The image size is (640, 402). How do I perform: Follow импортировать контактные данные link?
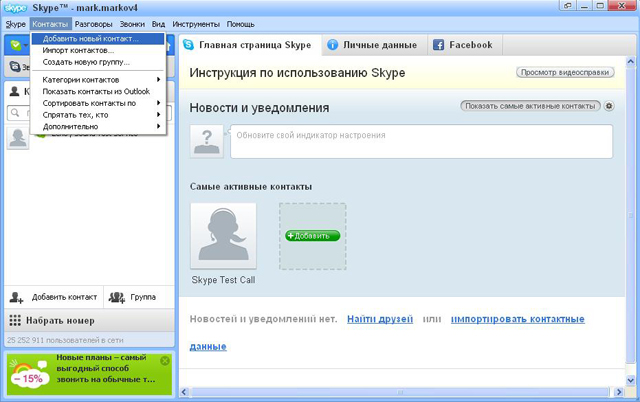(518, 319)
